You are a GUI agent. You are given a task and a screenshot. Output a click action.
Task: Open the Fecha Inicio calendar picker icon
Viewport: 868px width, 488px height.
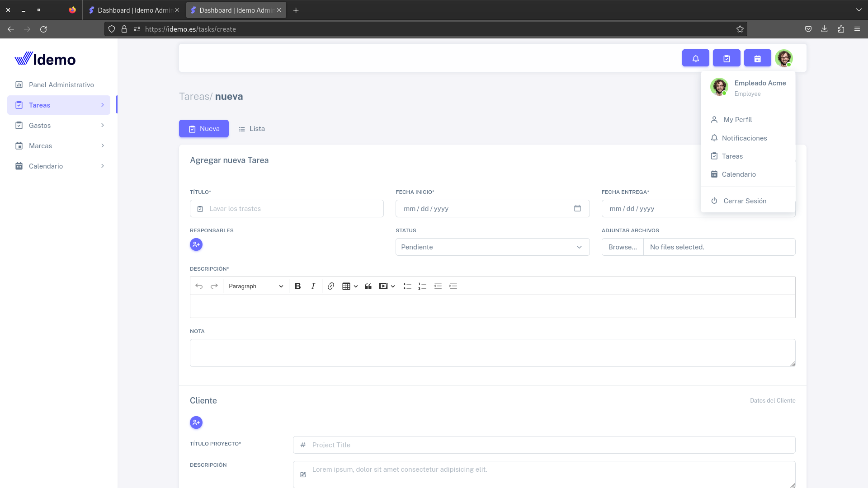point(577,208)
